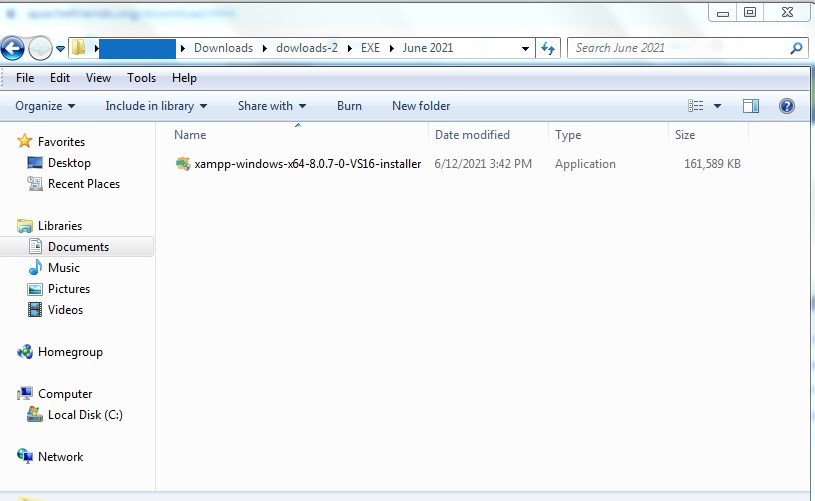This screenshot has height=501, width=815.
Task: Open Recent Places in navigation pane
Action: 84,183
